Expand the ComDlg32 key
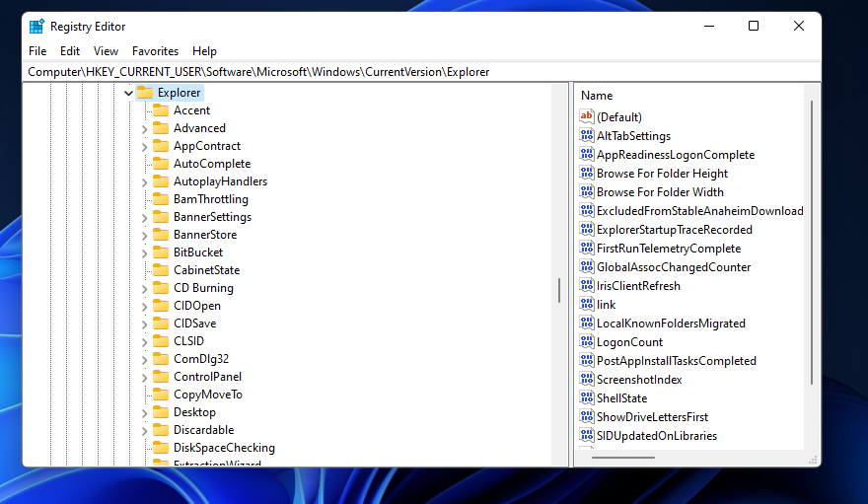The height and width of the screenshot is (504, 868). coord(144,360)
